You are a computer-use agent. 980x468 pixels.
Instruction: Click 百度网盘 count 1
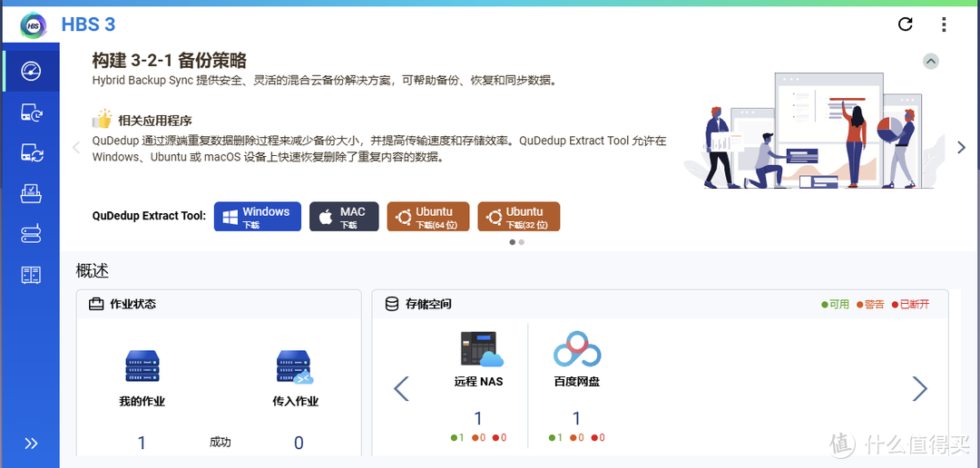pos(576,419)
